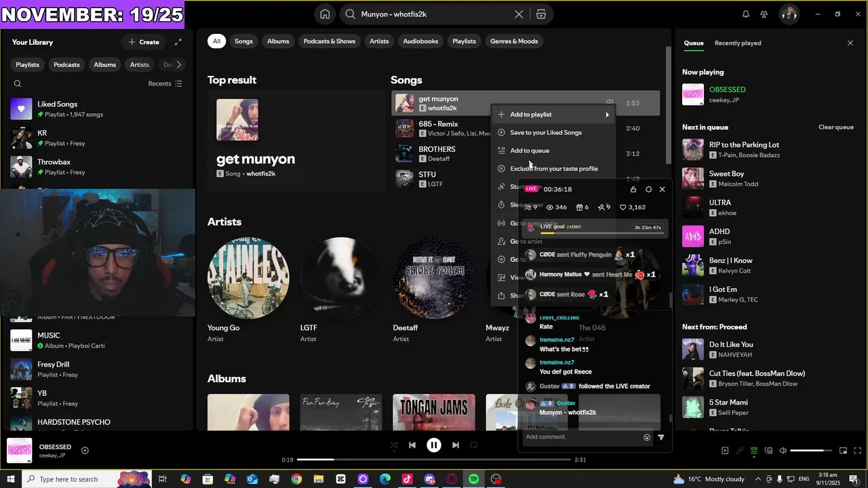Clear the play queue

click(835, 127)
